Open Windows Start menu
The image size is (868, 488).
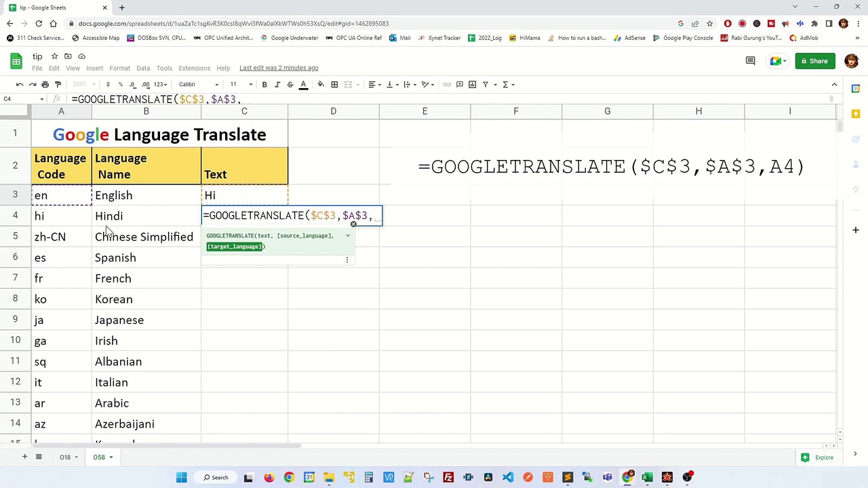tap(182, 477)
